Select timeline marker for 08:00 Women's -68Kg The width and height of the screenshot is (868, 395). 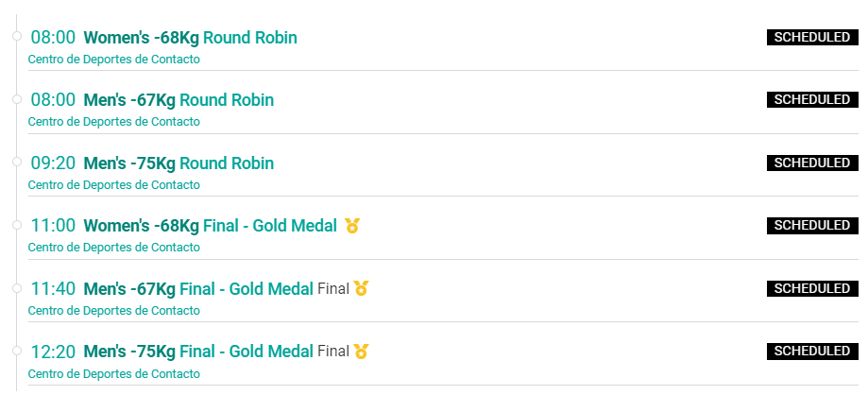tap(17, 36)
